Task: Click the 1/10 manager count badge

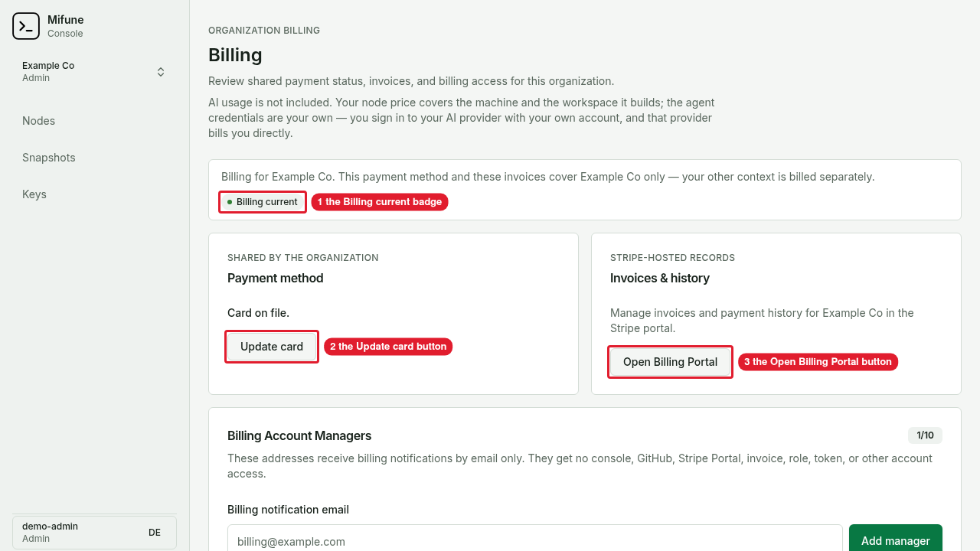Action: tap(925, 435)
